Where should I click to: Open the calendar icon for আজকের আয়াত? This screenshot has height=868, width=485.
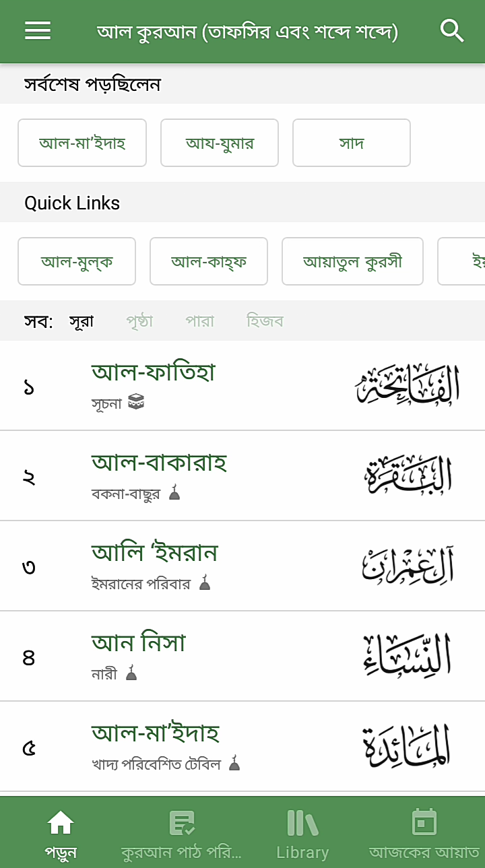(x=424, y=822)
